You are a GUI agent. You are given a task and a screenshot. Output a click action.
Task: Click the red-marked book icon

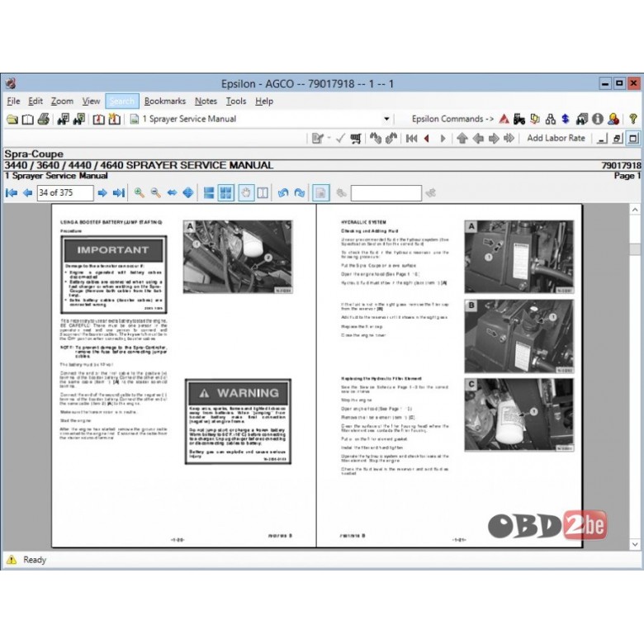(x=98, y=119)
